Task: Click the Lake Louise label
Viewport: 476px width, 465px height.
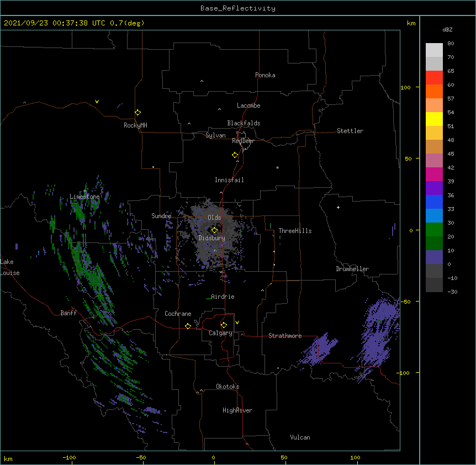Action: tap(10, 267)
